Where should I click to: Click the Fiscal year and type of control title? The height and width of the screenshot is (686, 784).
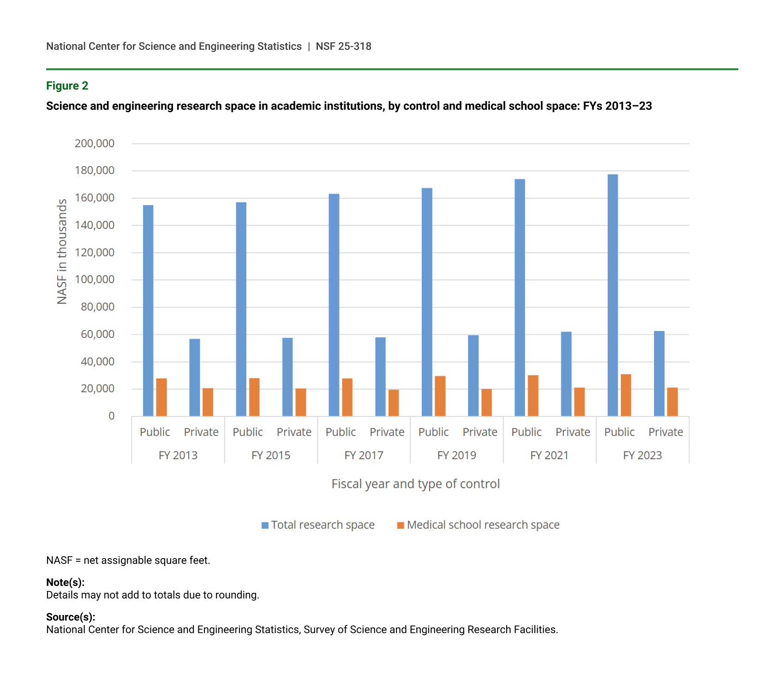click(415, 484)
